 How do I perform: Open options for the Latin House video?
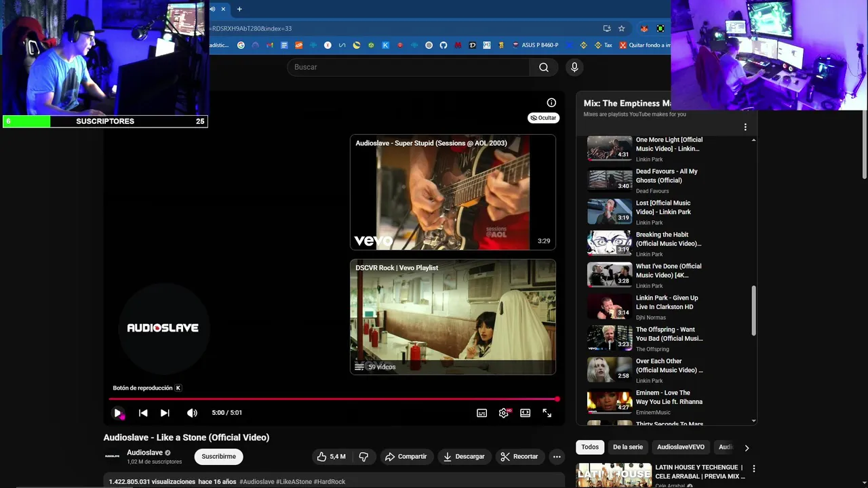(753, 468)
